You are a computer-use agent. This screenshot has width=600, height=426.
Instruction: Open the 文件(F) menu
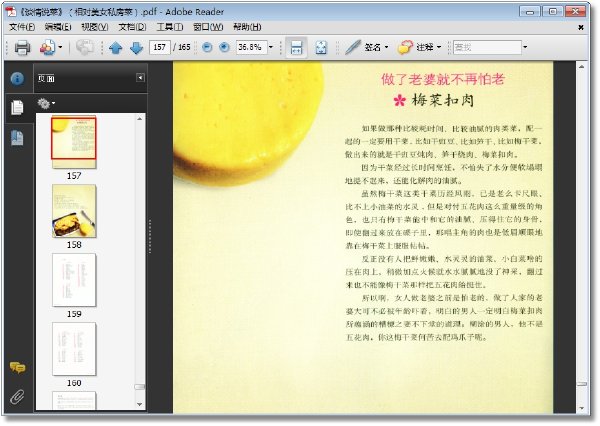coord(22,27)
